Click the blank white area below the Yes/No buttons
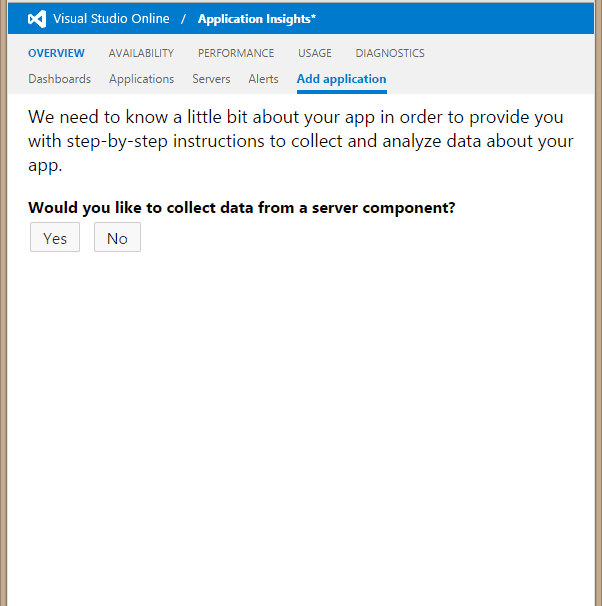 300,420
